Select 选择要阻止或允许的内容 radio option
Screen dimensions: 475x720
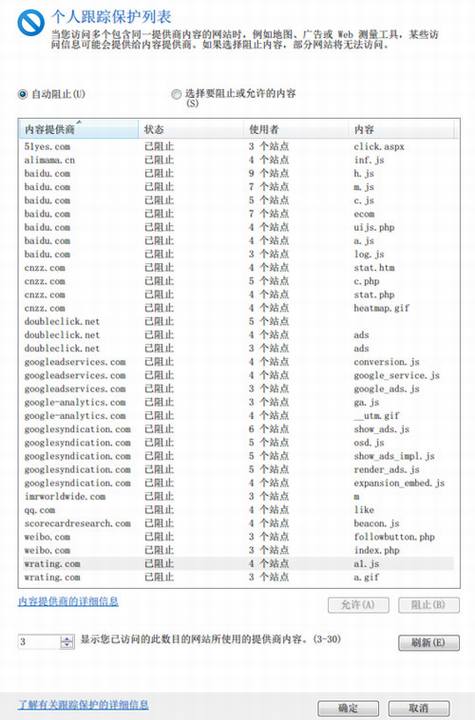[x=176, y=94]
